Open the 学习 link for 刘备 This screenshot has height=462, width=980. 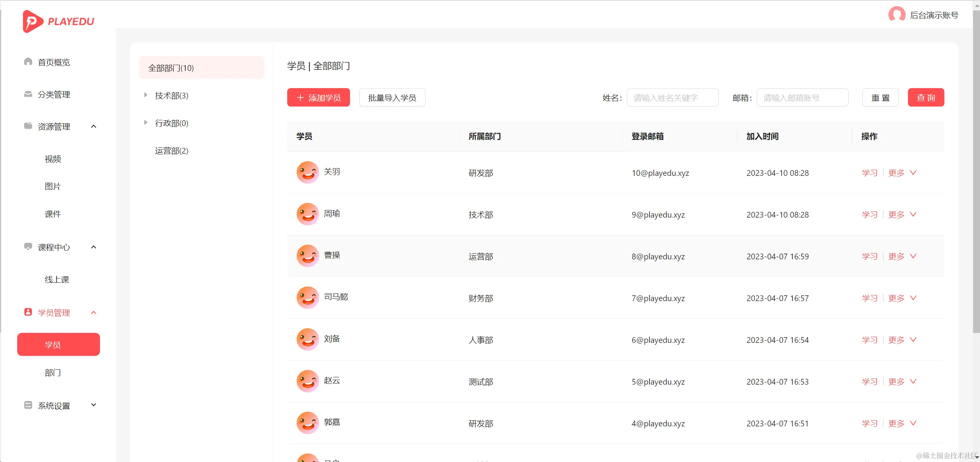click(869, 340)
